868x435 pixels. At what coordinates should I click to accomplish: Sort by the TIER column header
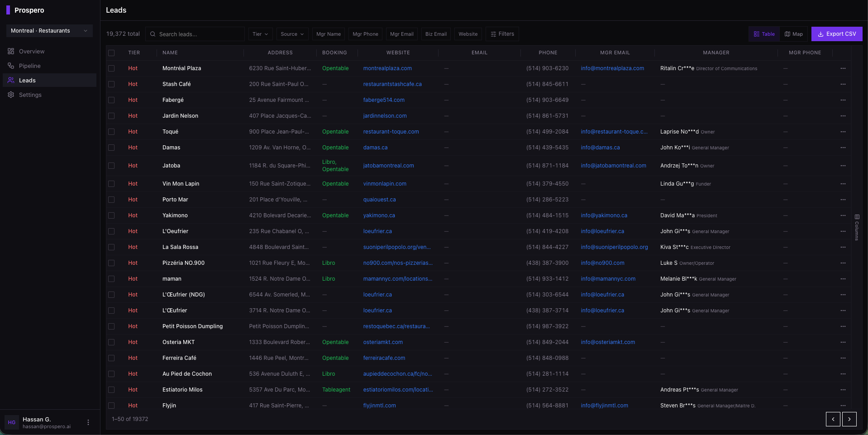tap(134, 53)
